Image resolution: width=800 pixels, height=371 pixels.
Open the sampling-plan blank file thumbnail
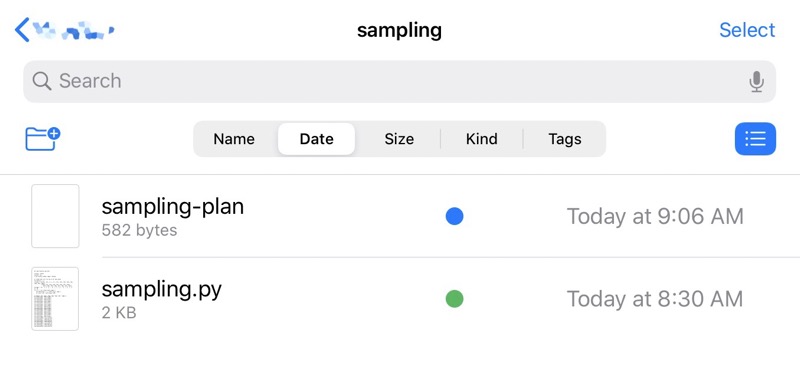55,216
